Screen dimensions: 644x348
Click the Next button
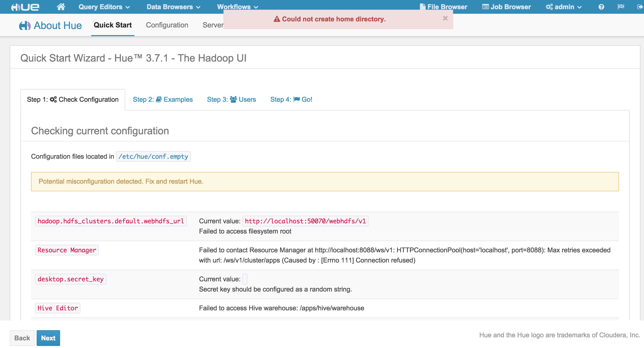[x=48, y=338]
